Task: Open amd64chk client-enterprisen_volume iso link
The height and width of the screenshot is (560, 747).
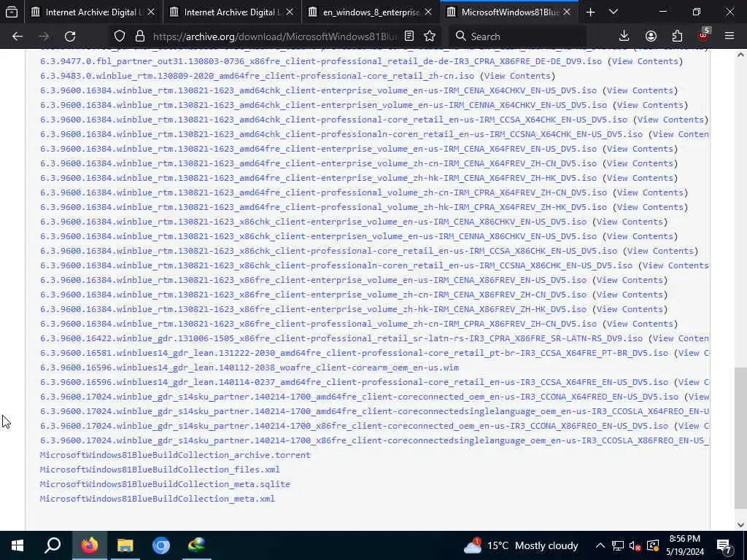Action: click(323, 105)
